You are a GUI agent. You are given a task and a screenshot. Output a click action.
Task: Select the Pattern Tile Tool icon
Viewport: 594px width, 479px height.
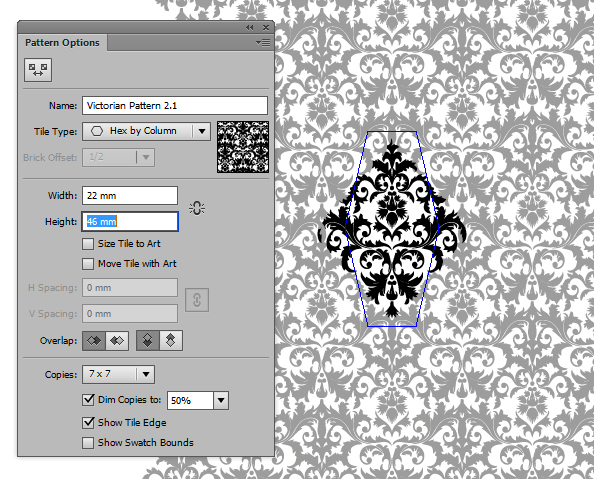click(38, 70)
